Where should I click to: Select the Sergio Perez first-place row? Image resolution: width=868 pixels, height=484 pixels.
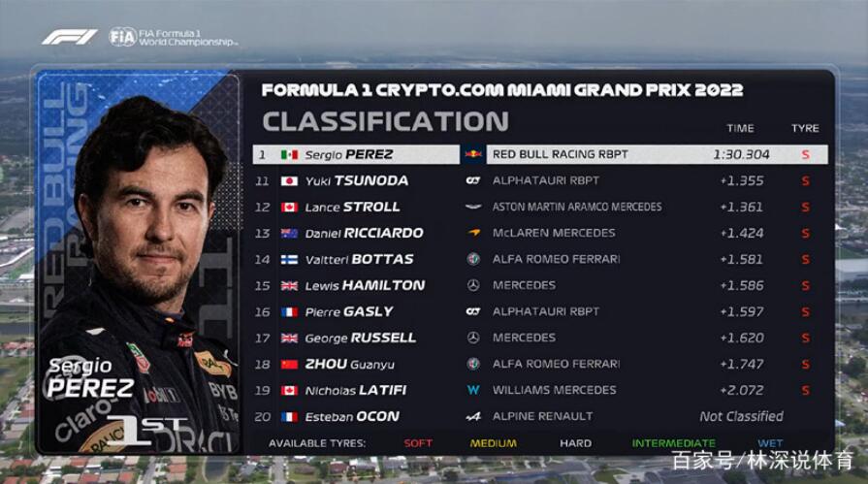tap(540, 154)
